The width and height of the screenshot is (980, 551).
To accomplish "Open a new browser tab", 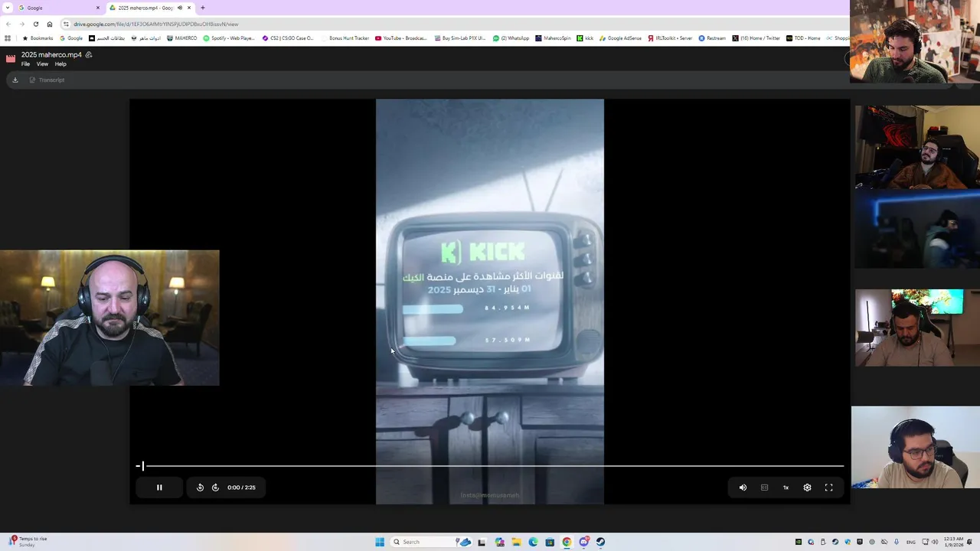I will click(x=203, y=8).
